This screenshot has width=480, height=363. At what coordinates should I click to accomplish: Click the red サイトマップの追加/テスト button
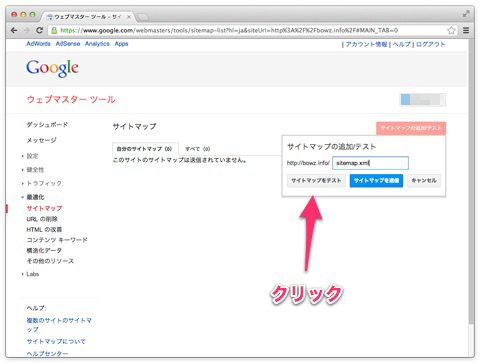coord(411,128)
